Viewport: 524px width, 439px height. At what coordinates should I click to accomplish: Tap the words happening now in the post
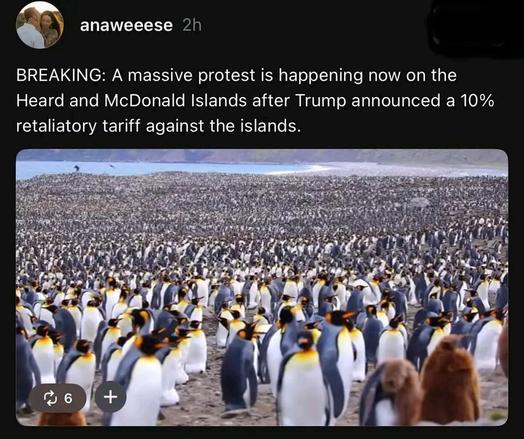point(340,76)
